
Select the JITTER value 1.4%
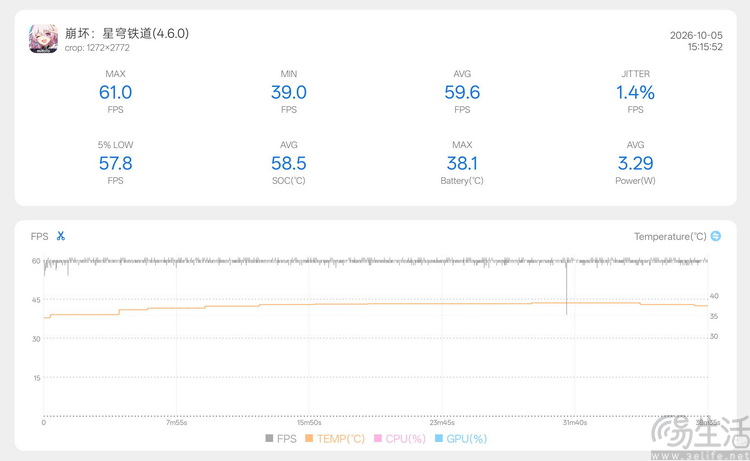tap(635, 92)
